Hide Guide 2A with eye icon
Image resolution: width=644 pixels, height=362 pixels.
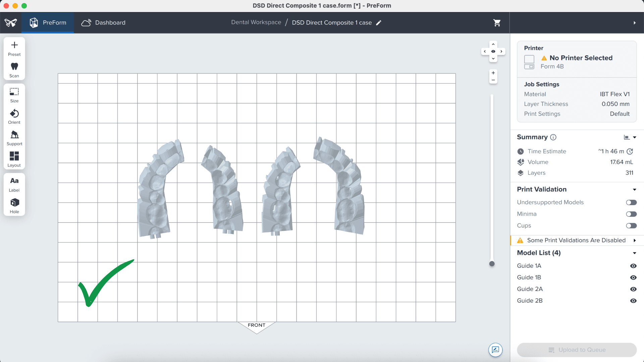point(633,289)
